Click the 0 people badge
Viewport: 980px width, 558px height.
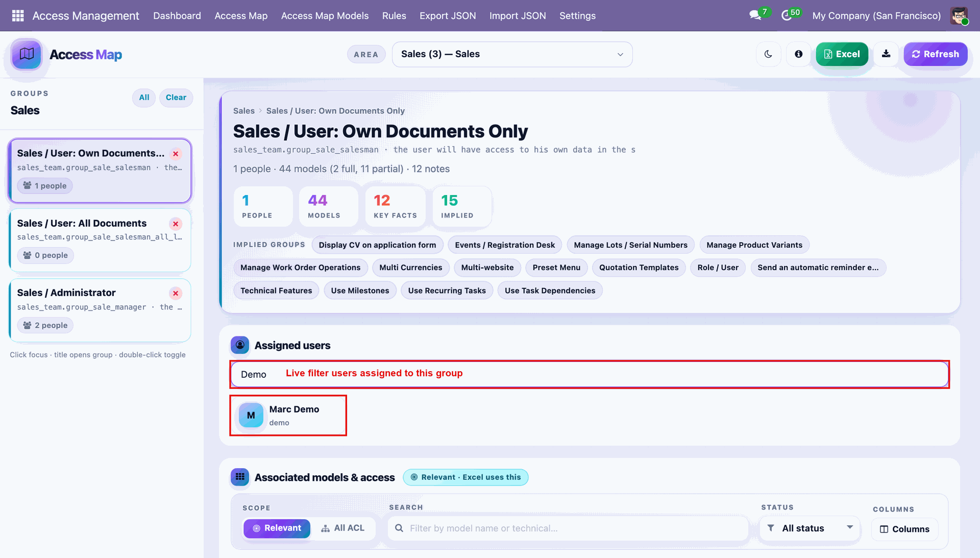(x=45, y=255)
